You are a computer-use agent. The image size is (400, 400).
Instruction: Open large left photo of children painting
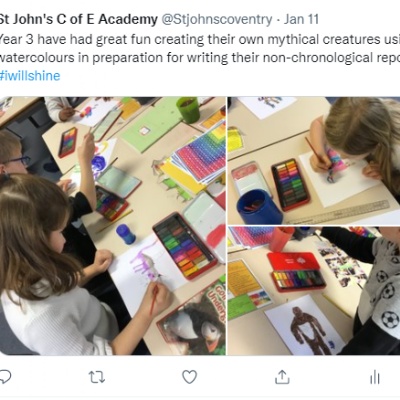point(113,226)
